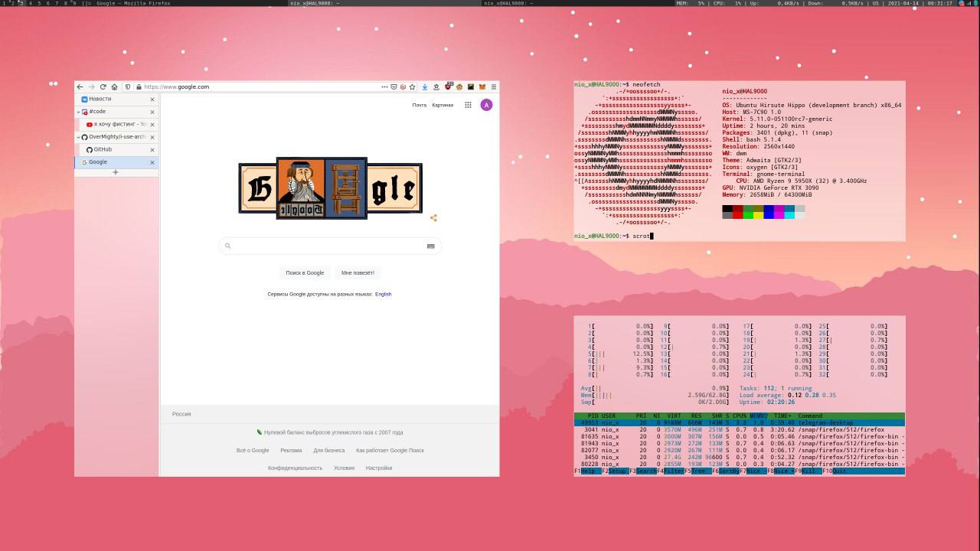The height and width of the screenshot is (551, 980).
Task: Share the Google doodle
Action: [433, 218]
